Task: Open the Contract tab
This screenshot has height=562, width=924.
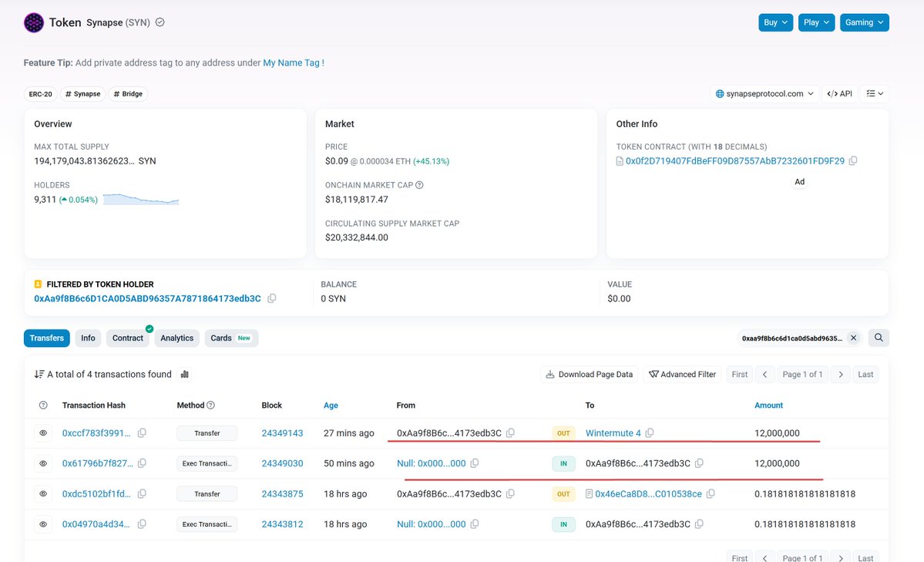Action: pyautogui.click(x=128, y=338)
